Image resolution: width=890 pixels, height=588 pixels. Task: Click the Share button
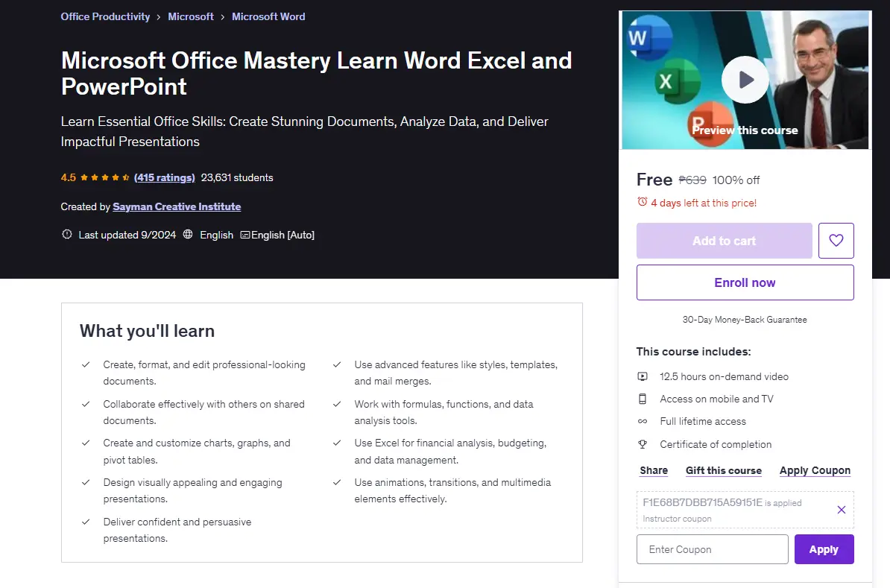[x=654, y=470]
